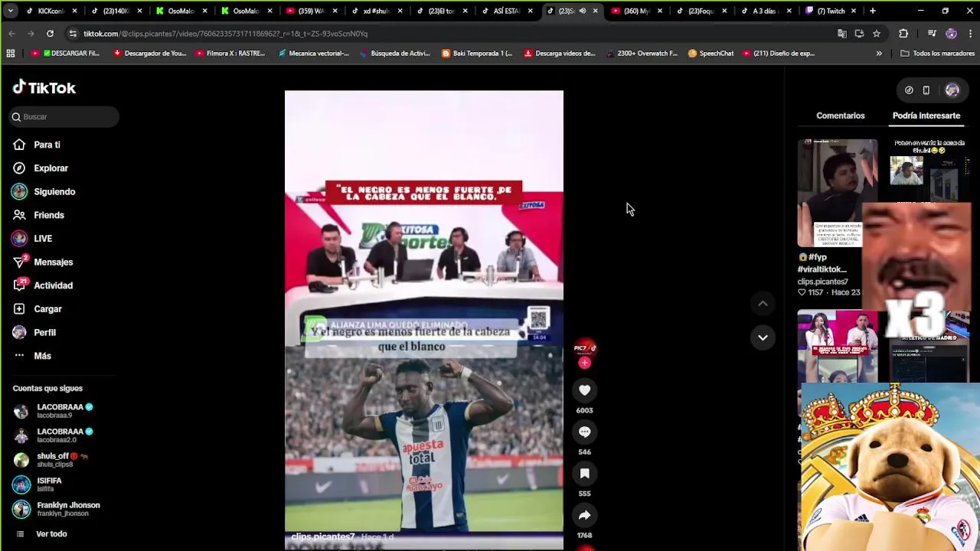The height and width of the screenshot is (551, 980).
Task: Bookmark this page with star icon
Action: tap(877, 34)
